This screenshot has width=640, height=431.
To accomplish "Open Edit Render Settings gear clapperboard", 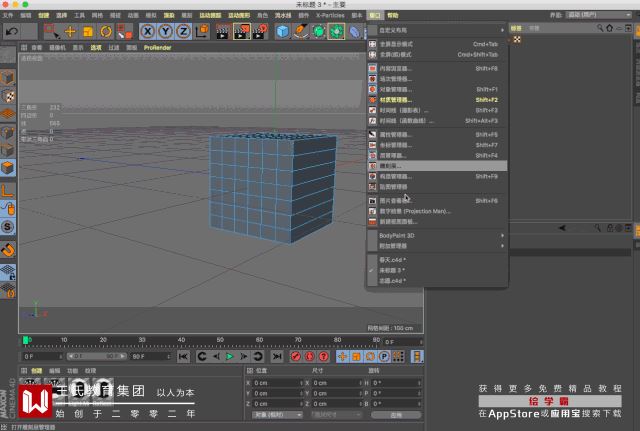I will click(x=260, y=31).
